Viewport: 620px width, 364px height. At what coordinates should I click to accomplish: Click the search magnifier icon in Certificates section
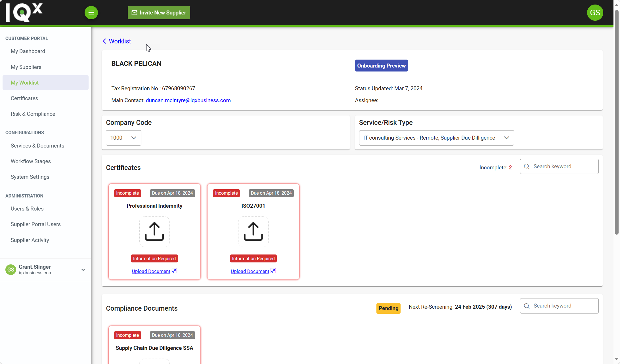(527, 166)
